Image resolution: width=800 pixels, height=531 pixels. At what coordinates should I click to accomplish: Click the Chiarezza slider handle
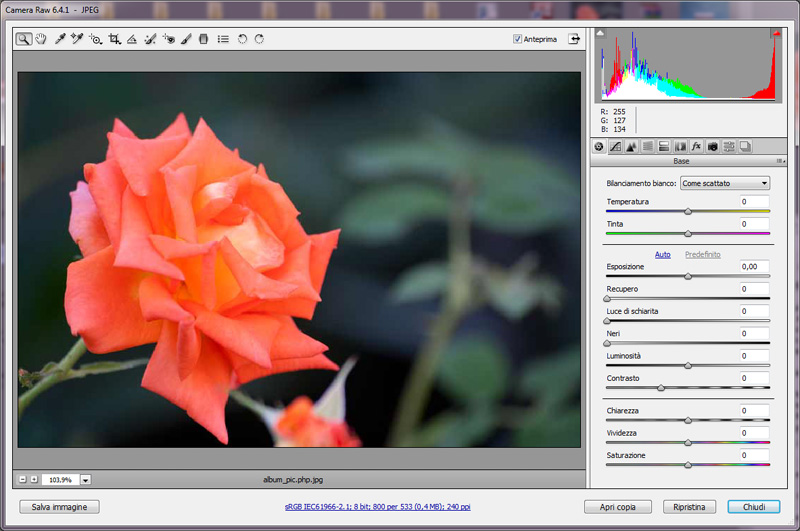point(688,420)
